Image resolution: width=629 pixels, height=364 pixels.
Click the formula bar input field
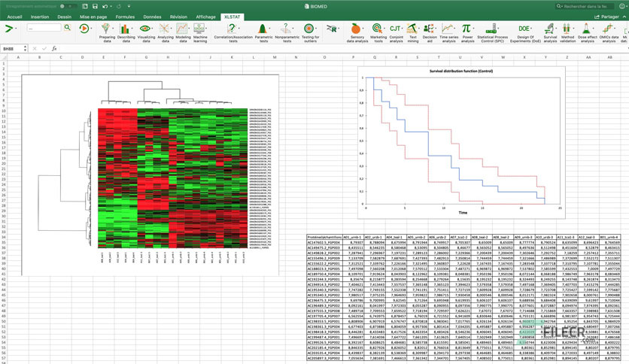341,48
